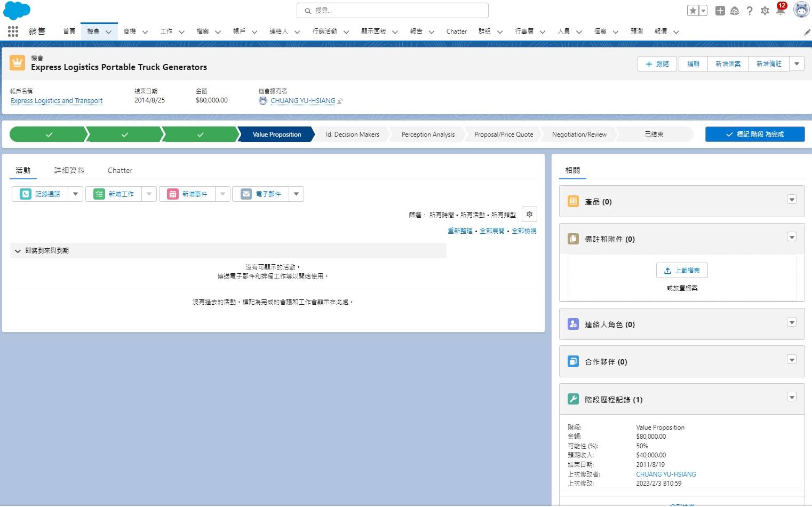Viewport: 812px width, 507px height.
Task: Click the Notes and Attachments icon
Action: pyautogui.click(x=574, y=239)
